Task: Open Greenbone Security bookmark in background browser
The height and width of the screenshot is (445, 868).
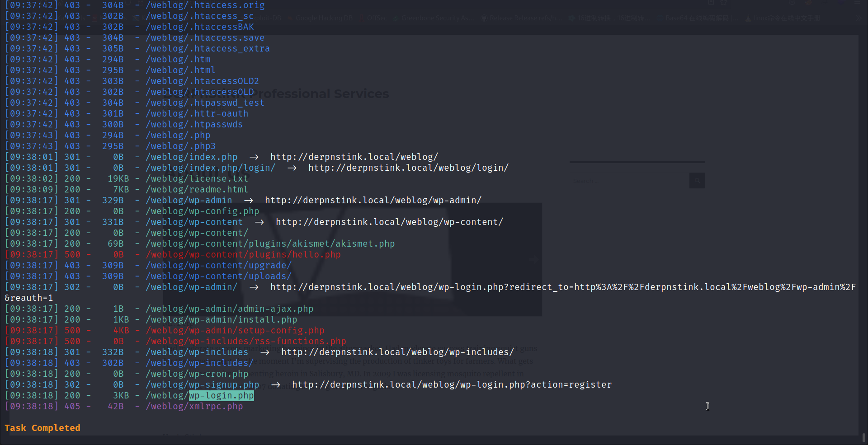Action: tap(434, 18)
